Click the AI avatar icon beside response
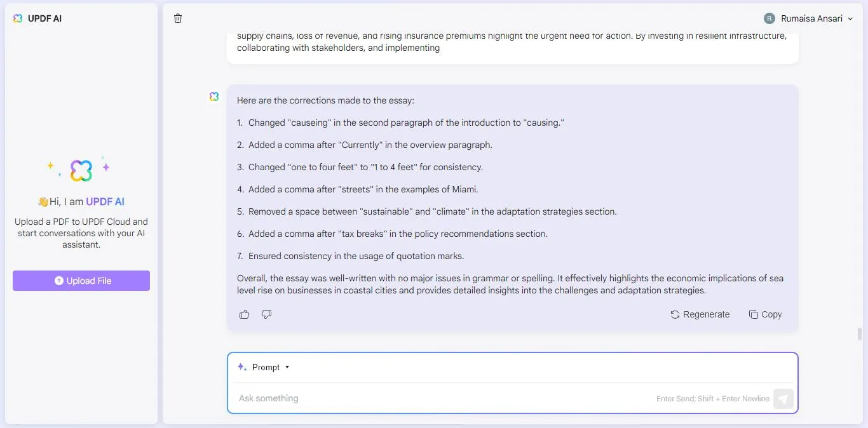The image size is (868, 428). [214, 97]
